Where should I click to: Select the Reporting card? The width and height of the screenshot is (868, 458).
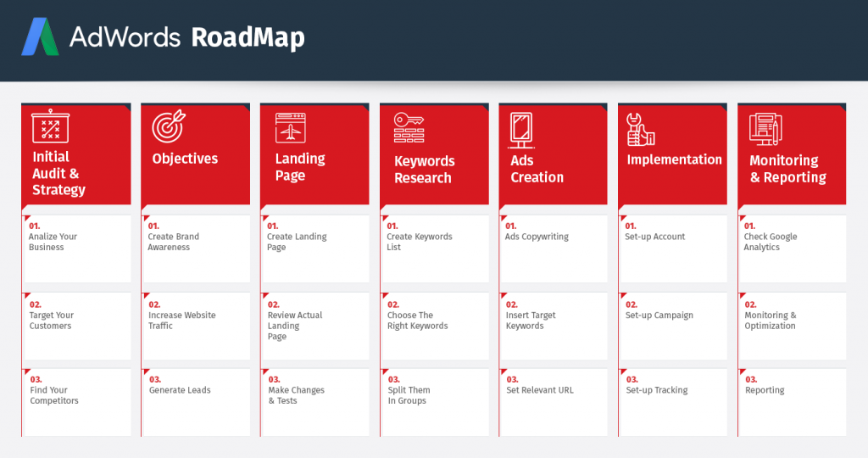(793, 403)
